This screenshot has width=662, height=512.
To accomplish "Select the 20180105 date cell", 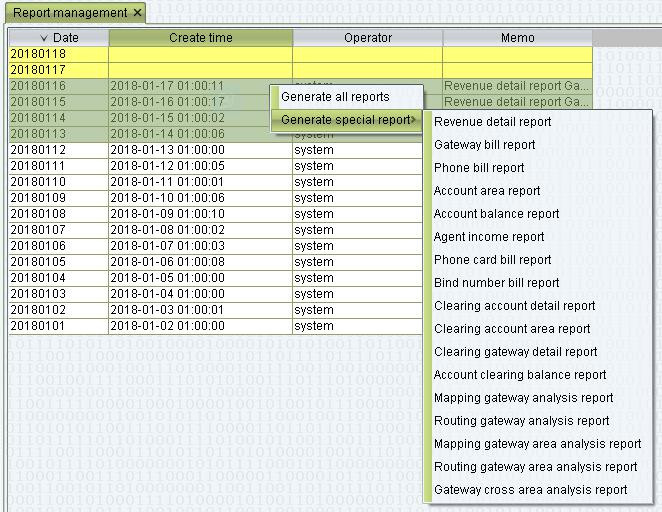I will coord(59,263).
